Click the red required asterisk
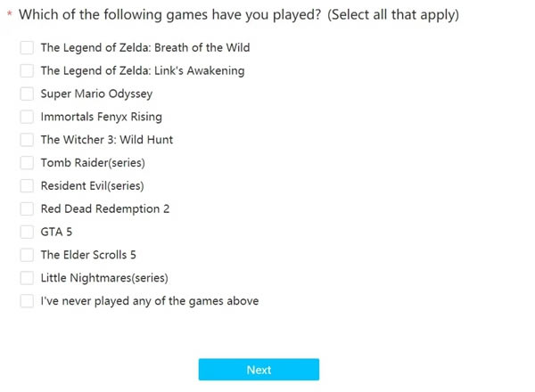Viewport: 535px width, 392px height. pos(10,15)
